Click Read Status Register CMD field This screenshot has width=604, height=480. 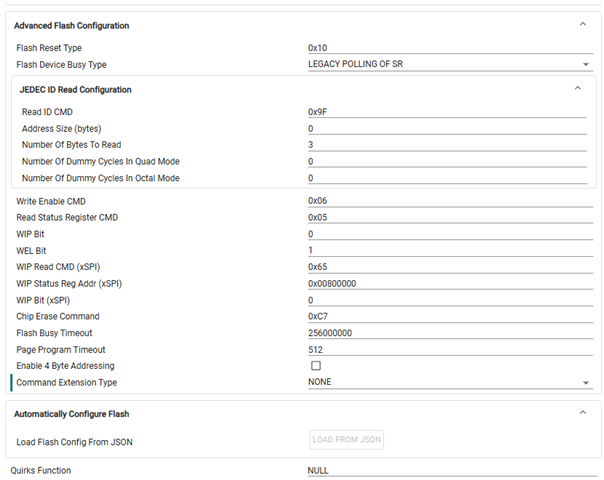click(x=450, y=217)
